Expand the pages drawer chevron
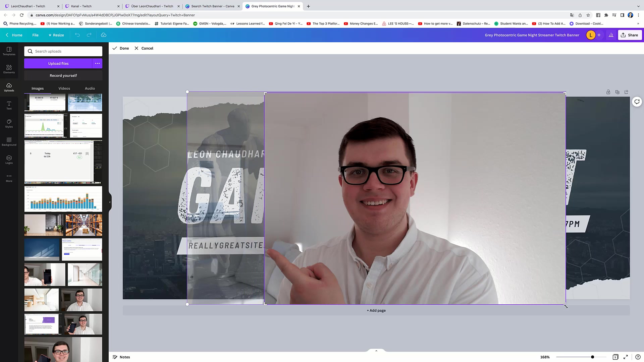The image size is (644, 362). coord(376,351)
